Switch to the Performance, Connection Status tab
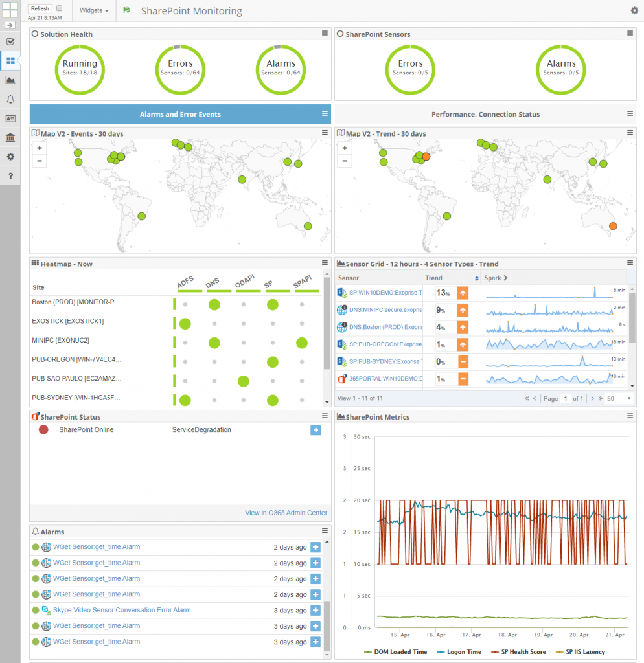This screenshot has height=663, width=644. 485,114
